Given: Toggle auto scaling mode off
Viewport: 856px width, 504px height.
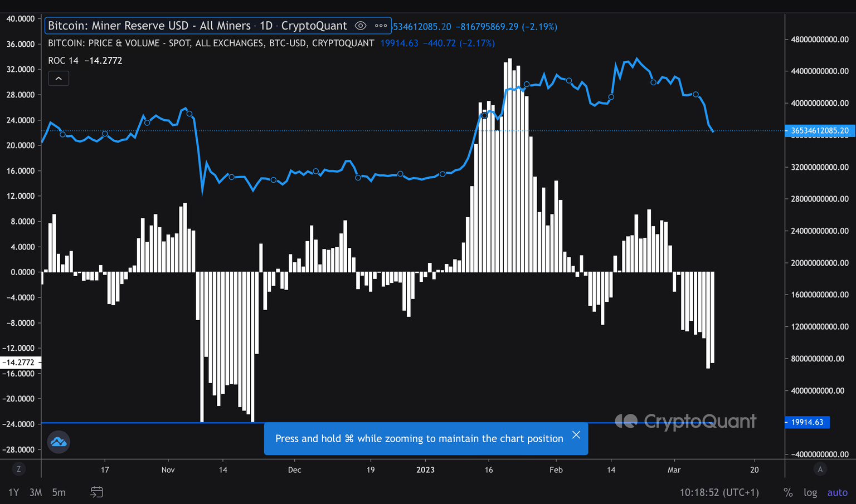Looking at the screenshot, I should pos(837,492).
